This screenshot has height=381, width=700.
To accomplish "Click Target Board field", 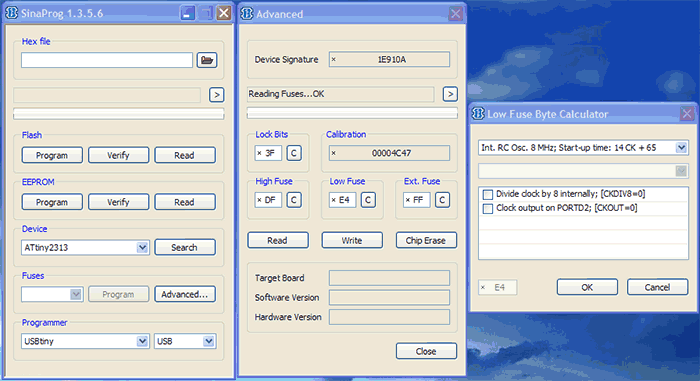I will [389, 278].
